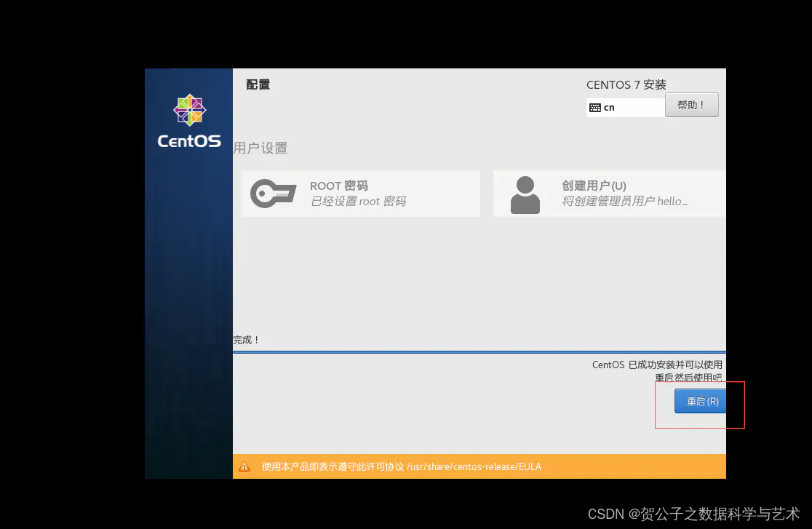
Task: Open the 创建用户(U) settings entry
Action: pos(610,194)
